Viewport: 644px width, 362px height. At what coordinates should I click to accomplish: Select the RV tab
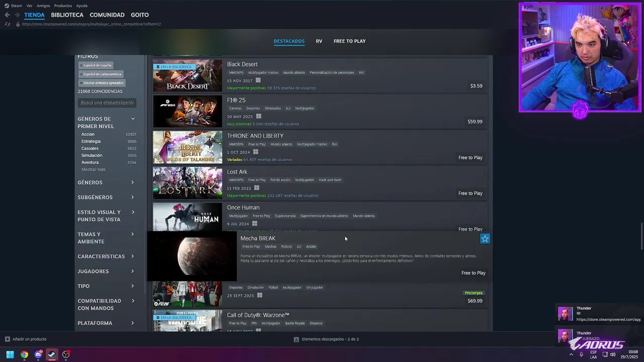click(319, 41)
